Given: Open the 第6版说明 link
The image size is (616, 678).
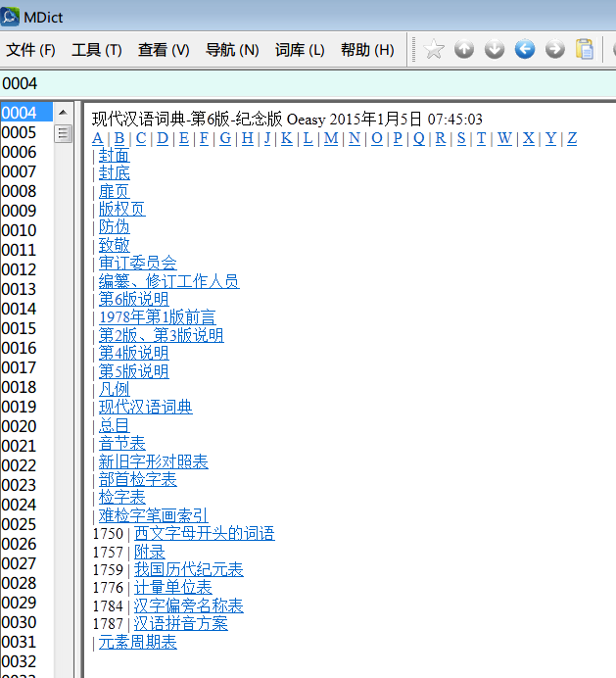Looking at the screenshot, I should [133, 299].
